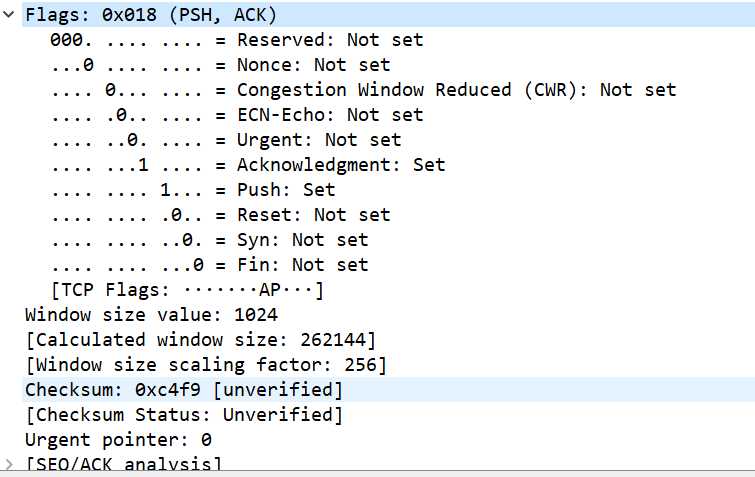Collapse the Flags 0x018 section
The width and height of the screenshot is (755, 477).
pyautogui.click(x=9, y=14)
